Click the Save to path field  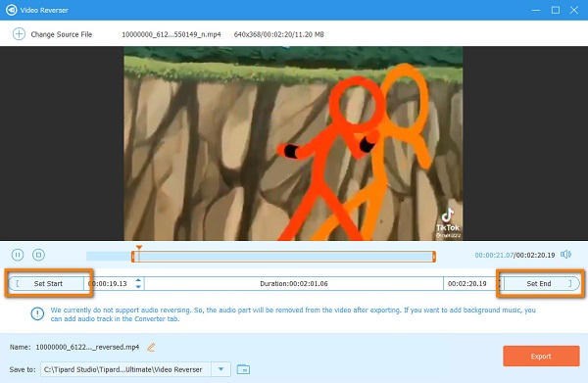[126, 369]
